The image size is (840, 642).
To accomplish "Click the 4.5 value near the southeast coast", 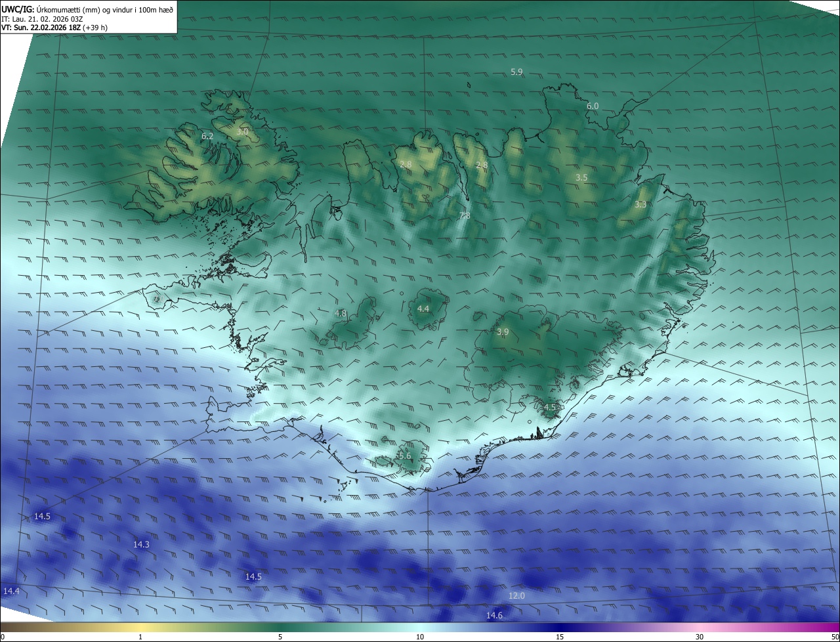I will click(550, 408).
